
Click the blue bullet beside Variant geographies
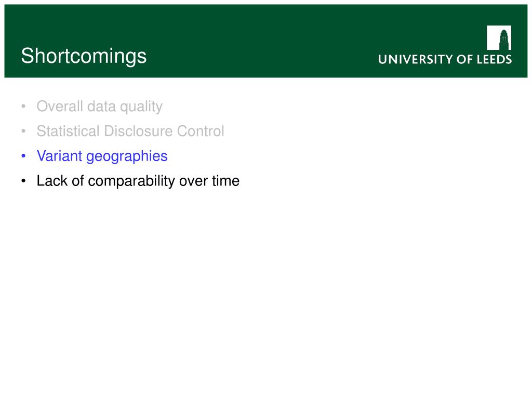click(23, 156)
